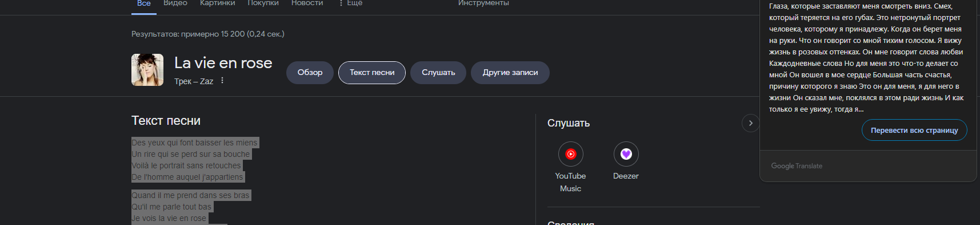Select the Другие записи chip
Screen dimensions: 980x225
(510, 73)
